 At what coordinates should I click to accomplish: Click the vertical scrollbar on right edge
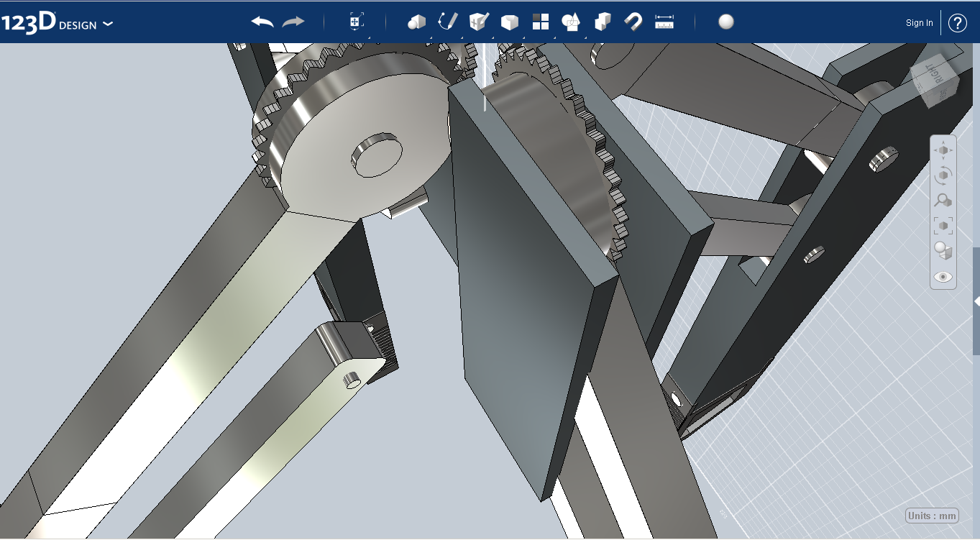pos(976,301)
